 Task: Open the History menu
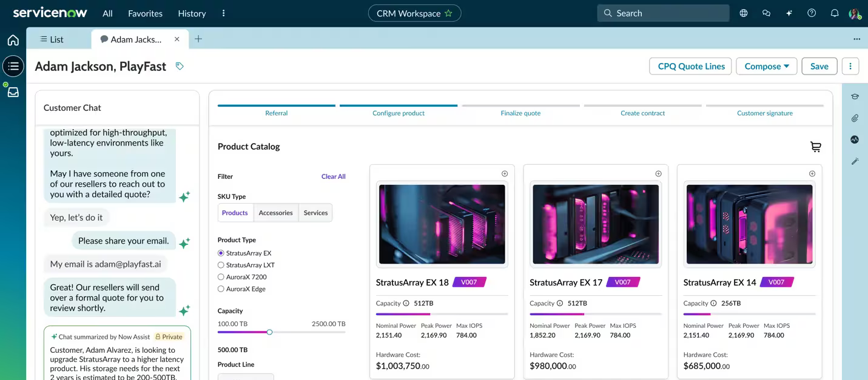click(192, 13)
